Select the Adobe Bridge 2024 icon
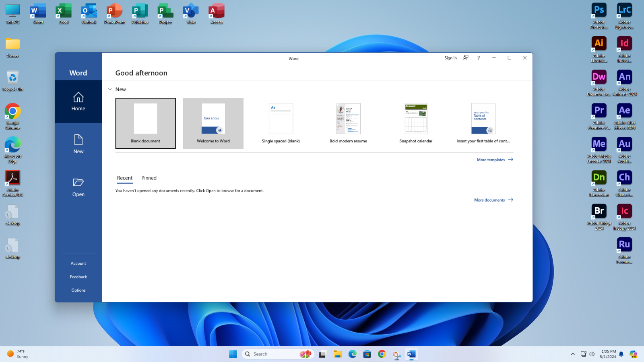Image resolution: width=644 pixels, height=362 pixels. [x=599, y=217]
